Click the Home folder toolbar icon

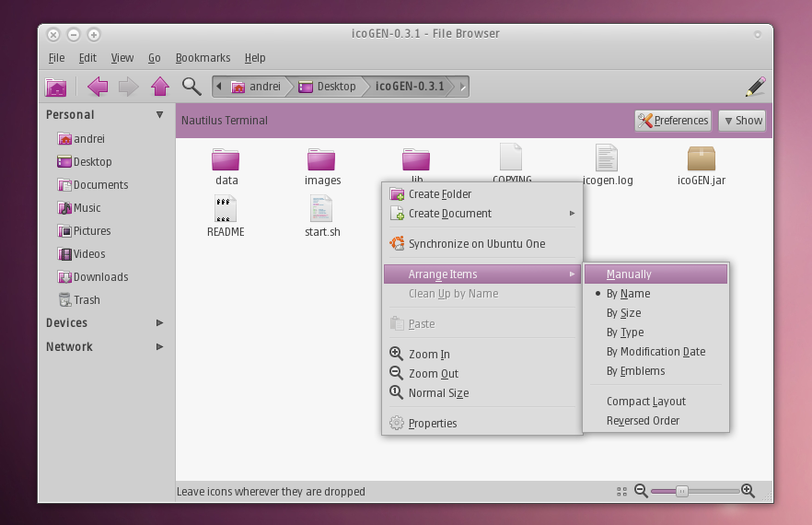tap(56, 87)
